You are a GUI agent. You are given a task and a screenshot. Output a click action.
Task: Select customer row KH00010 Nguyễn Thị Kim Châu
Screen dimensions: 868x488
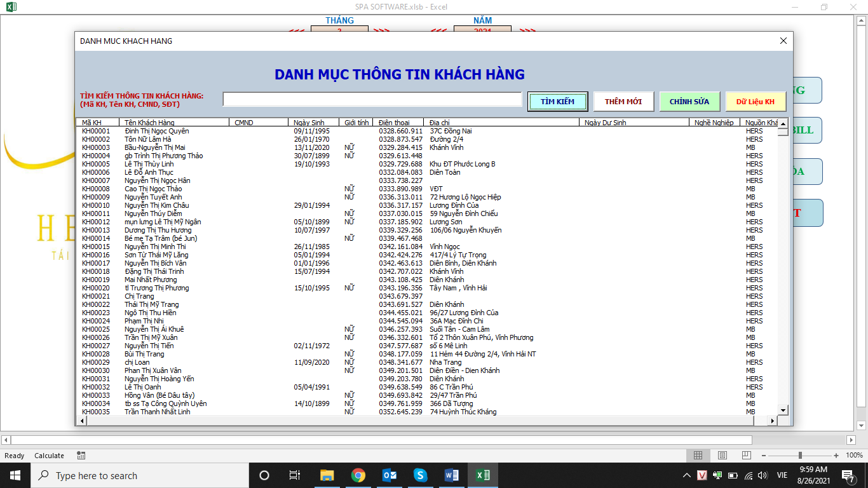[x=427, y=205]
